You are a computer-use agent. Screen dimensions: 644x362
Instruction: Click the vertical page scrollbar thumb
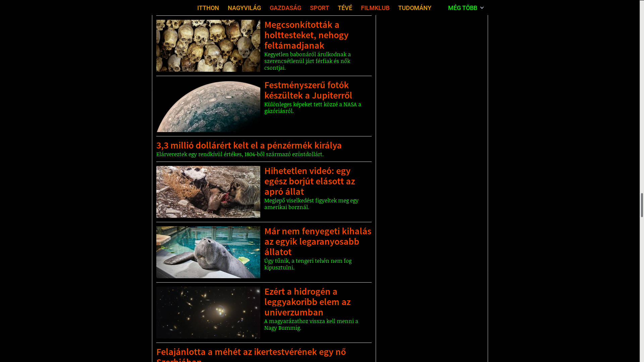(x=642, y=205)
